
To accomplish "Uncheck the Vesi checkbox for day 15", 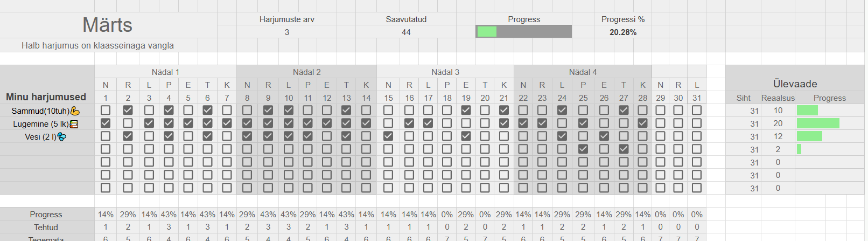I will click(388, 136).
